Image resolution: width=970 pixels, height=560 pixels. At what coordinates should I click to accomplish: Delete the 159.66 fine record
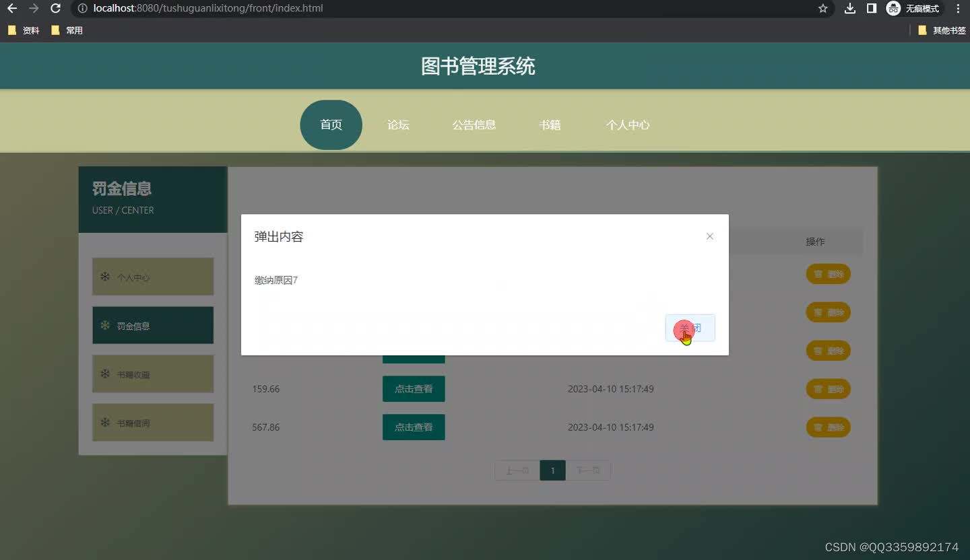[828, 389]
